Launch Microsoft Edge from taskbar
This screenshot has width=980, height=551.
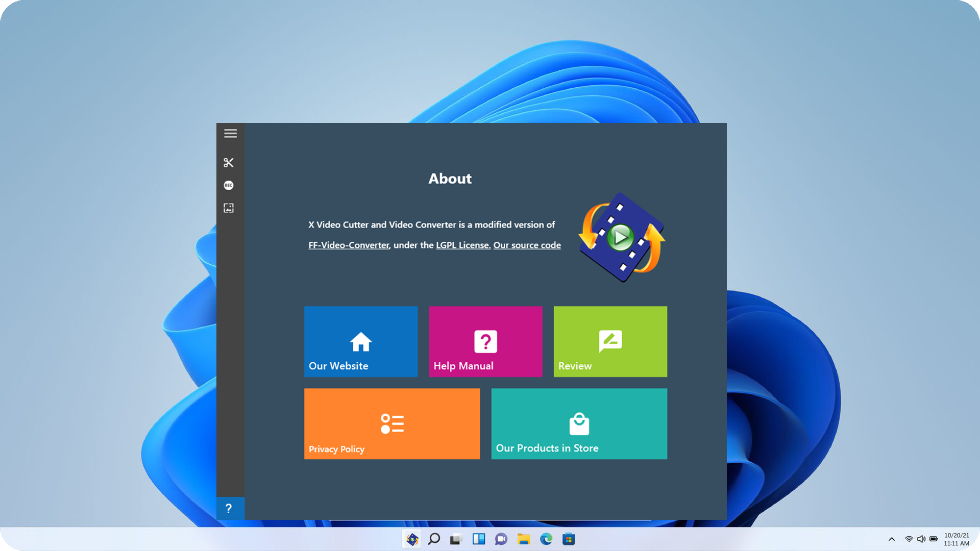[546, 539]
